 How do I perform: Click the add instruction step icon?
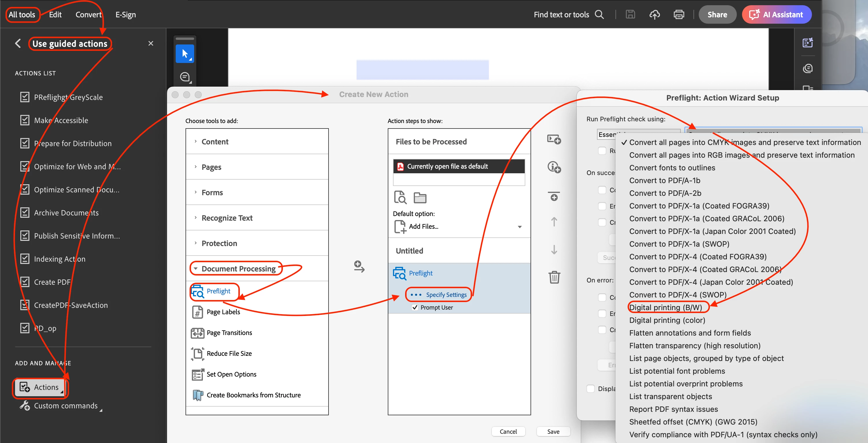[554, 167]
